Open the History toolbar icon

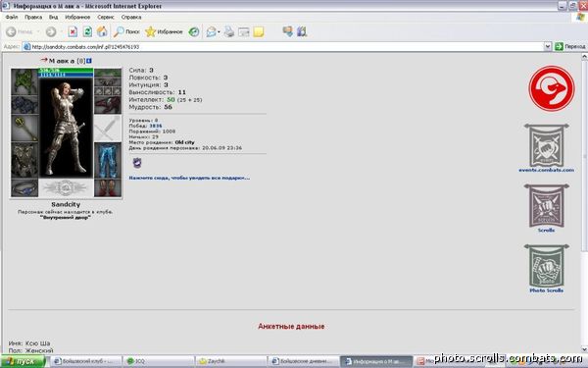coord(193,32)
